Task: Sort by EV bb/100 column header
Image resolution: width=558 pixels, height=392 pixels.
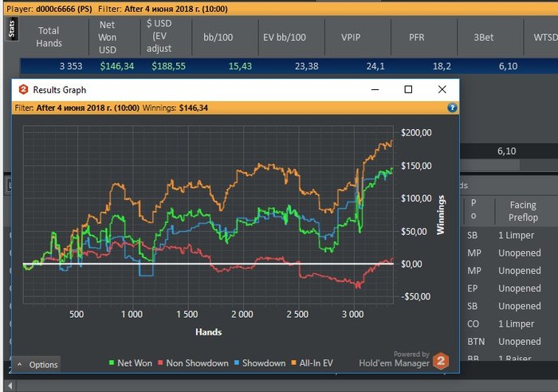Action: click(285, 37)
